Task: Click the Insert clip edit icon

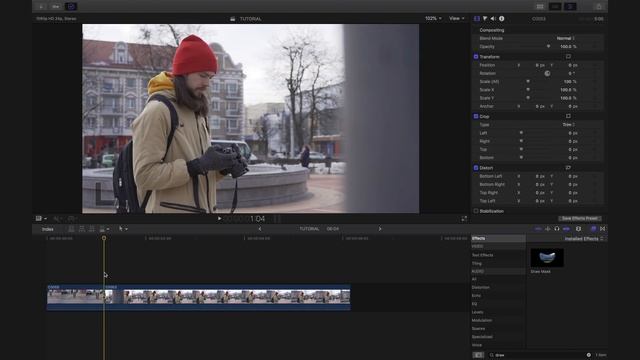Action: [x=82, y=229]
